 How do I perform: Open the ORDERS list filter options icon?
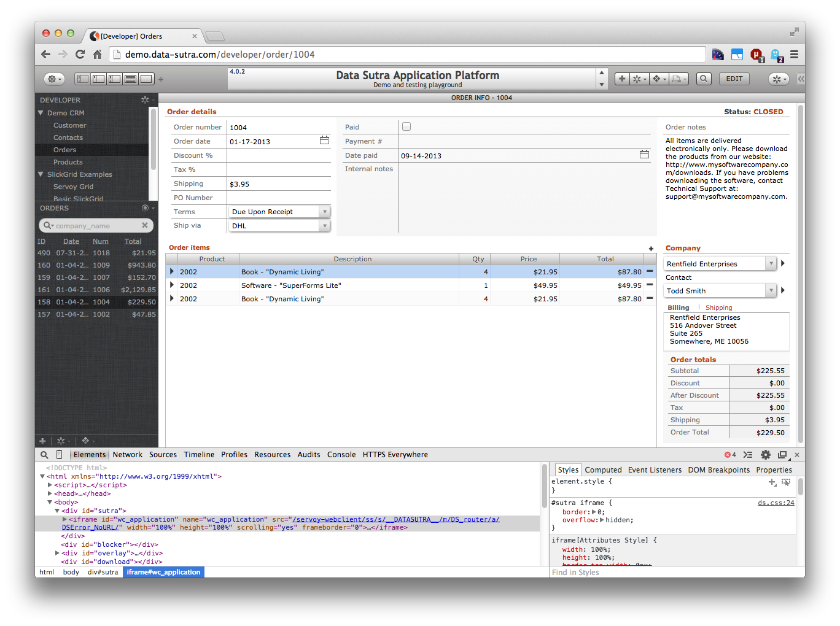pyautogui.click(x=147, y=208)
